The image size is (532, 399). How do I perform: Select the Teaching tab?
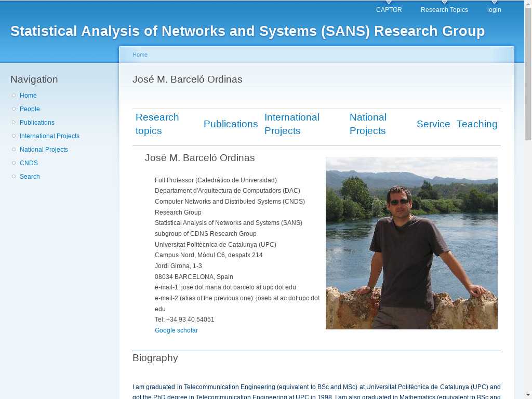(x=477, y=124)
